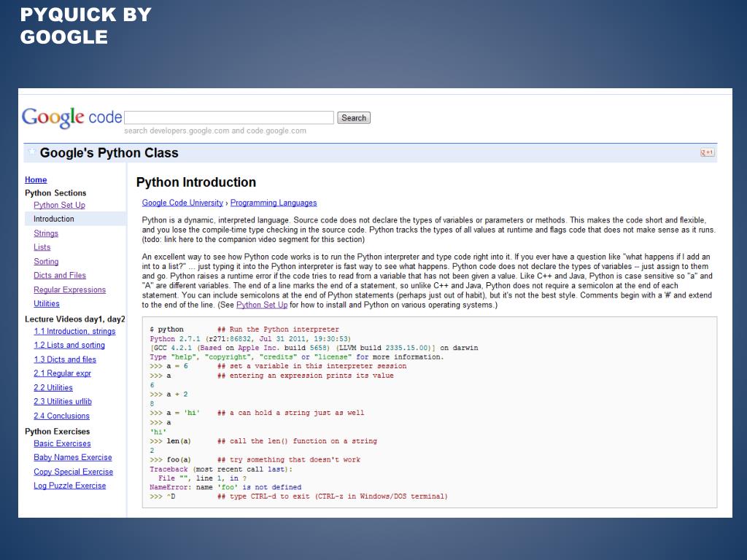This screenshot has width=747, height=560.
Task: Click the 'Type "help", "copyright"' line
Action: [x=297, y=357]
